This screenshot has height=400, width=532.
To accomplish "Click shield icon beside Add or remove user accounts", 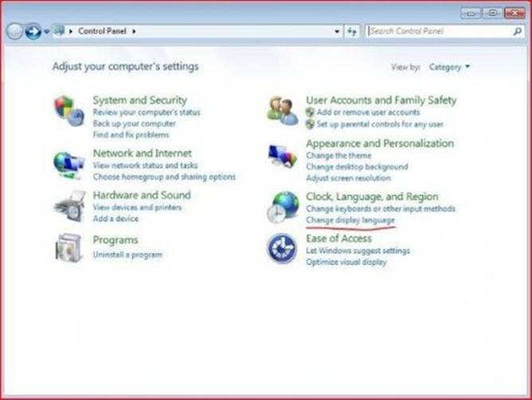I will pyautogui.click(x=310, y=112).
